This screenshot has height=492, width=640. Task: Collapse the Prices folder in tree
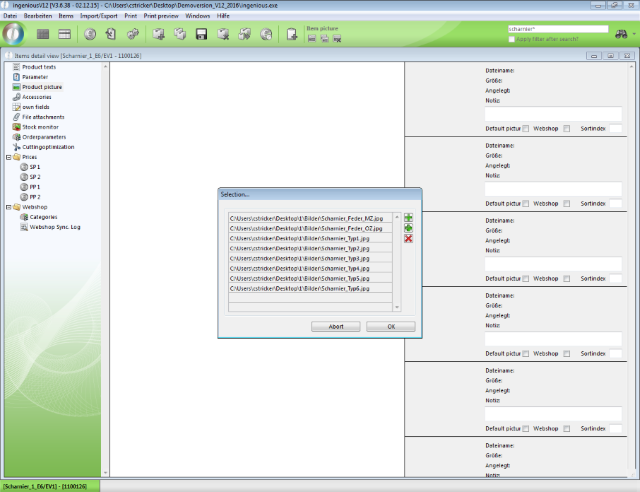pos(6,157)
